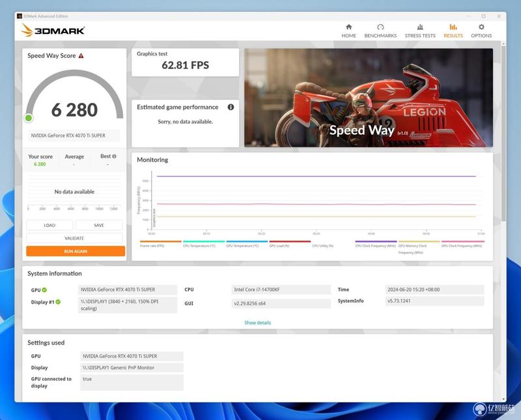Click the Settings used GPU name field
This screenshot has width=521, height=420.
[x=132, y=356]
